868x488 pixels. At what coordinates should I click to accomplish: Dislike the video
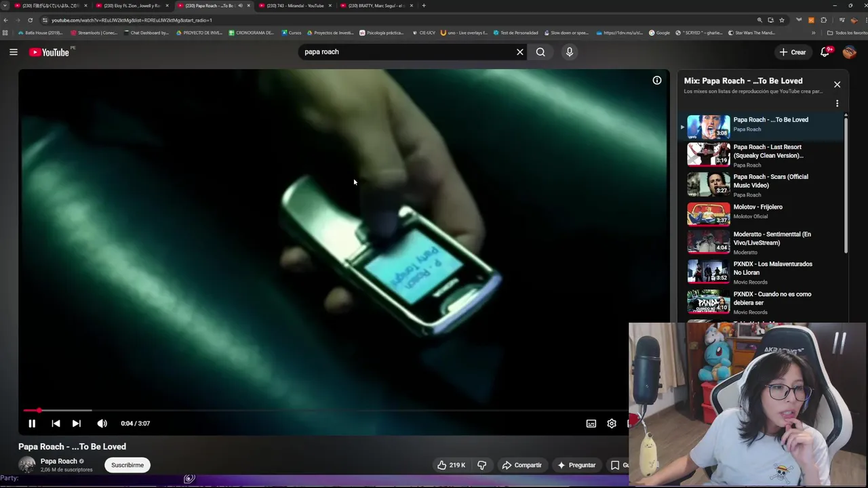coord(482,465)
